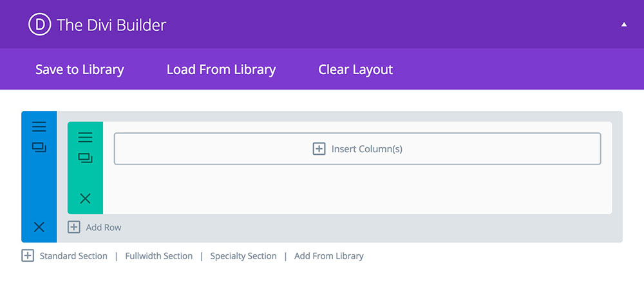This screenshot has width=644, height=296.
Task: Select Clear Layout option
Action: coord(355,70)
